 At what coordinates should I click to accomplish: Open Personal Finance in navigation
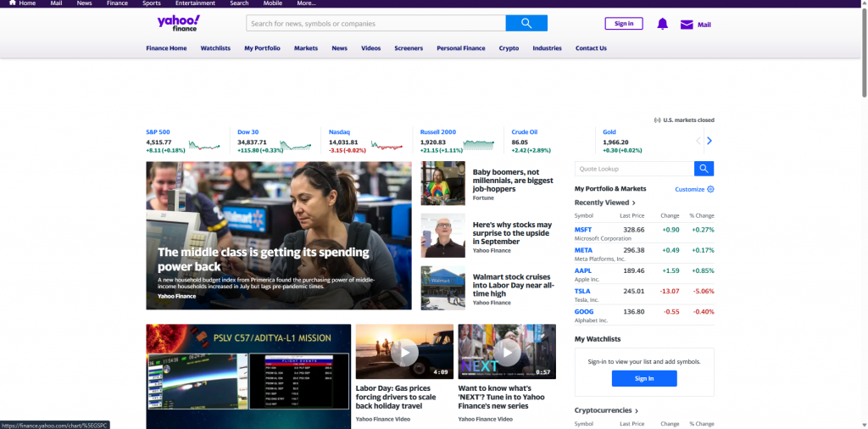point(460,48)
